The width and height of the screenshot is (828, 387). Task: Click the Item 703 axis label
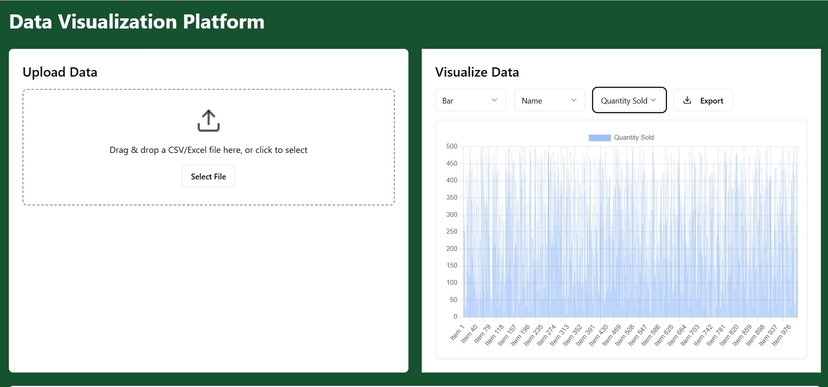tap(689, 334)
